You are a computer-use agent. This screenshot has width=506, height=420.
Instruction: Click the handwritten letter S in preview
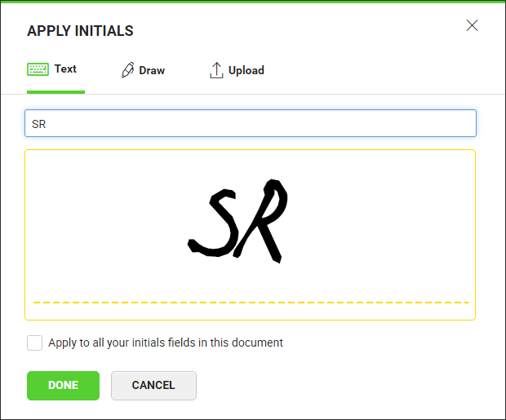tap(215, 224)
